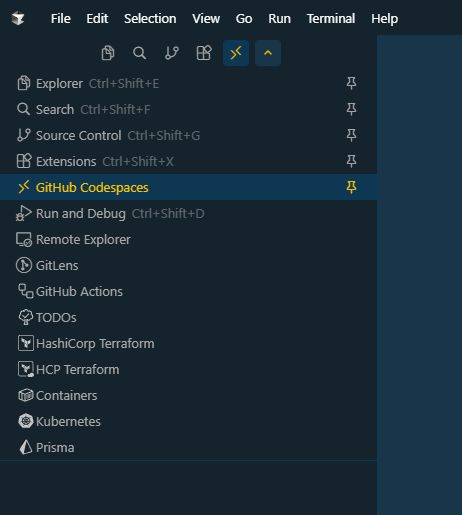Select Search in the views list
The height and width of the screenshot is (515, 462).
(188, 109)
